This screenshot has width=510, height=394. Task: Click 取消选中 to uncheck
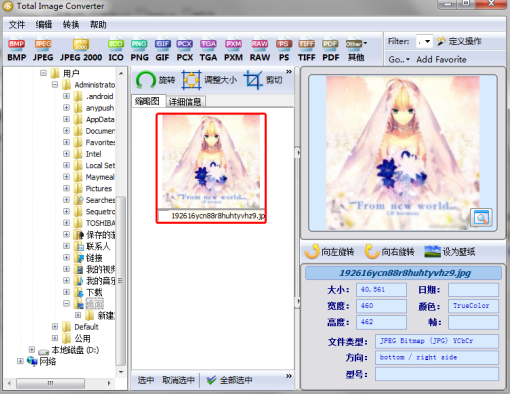tap(178, 380)
